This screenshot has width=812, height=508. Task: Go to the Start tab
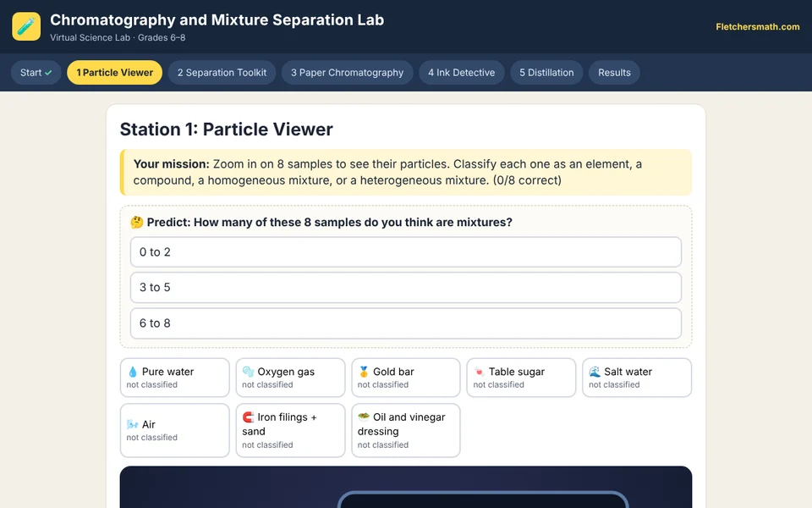[36, 73]
